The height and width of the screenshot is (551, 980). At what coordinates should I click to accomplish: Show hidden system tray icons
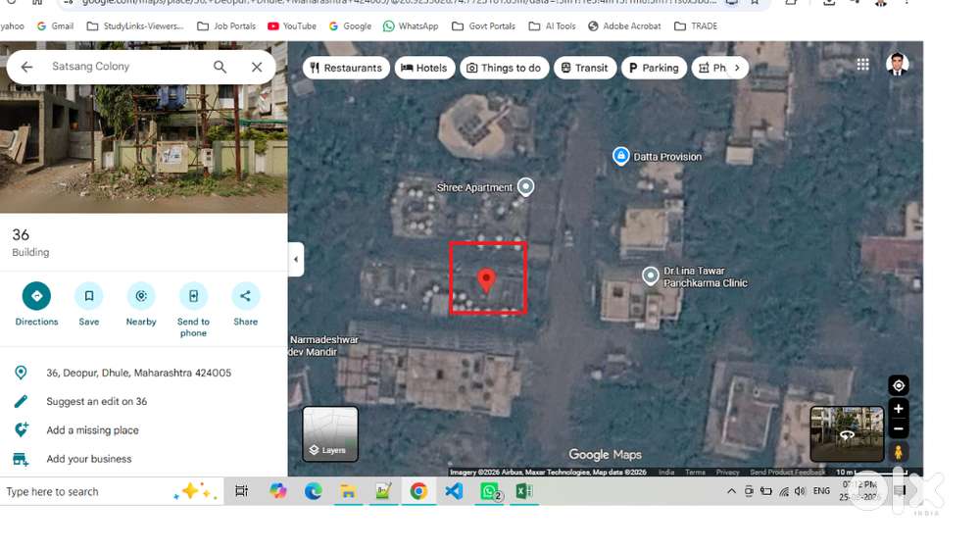[x=731, y=491]
